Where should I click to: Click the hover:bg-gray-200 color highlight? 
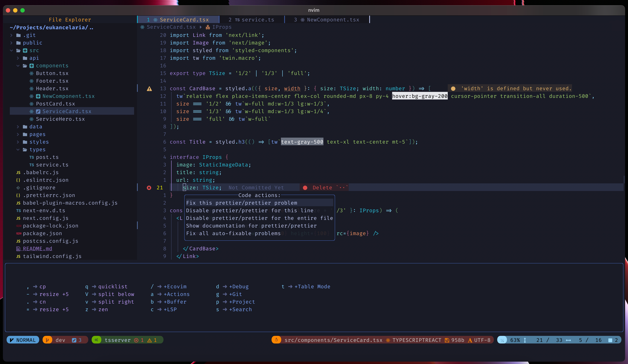tap(420, 96)
